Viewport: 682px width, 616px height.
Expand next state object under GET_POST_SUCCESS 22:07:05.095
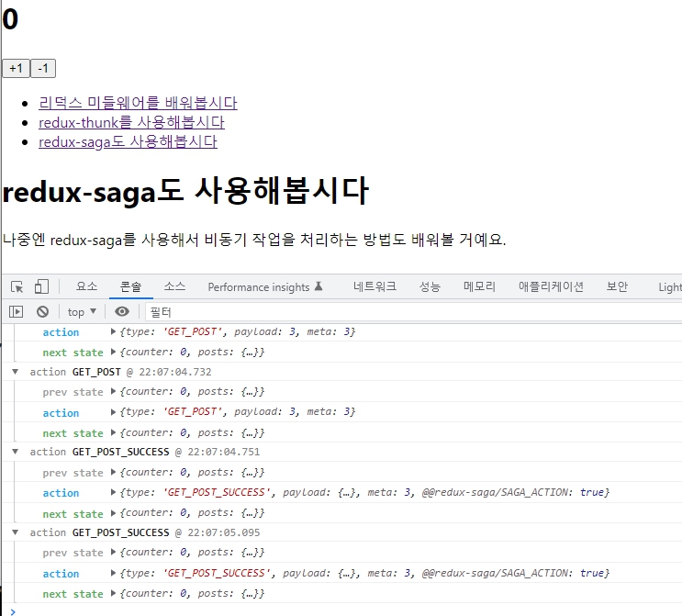(x=113, y=593)
